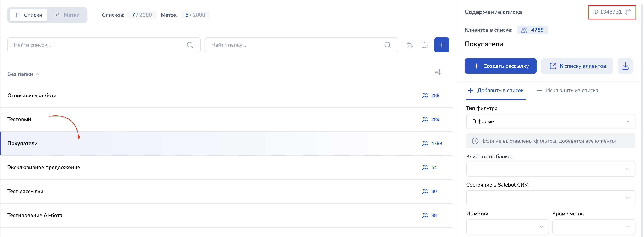
Task: Open the 'Кроме меток' dropdown
Action: coord(593,227)
